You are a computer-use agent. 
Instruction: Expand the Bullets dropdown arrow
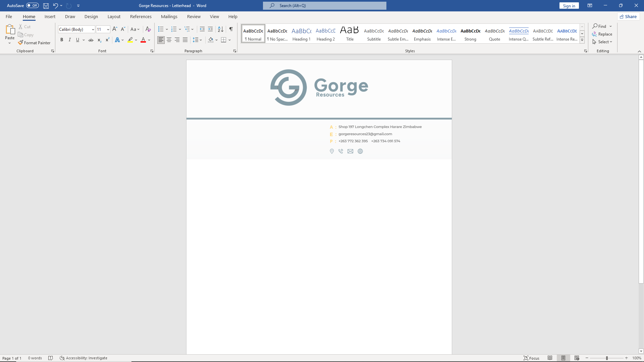167,29
